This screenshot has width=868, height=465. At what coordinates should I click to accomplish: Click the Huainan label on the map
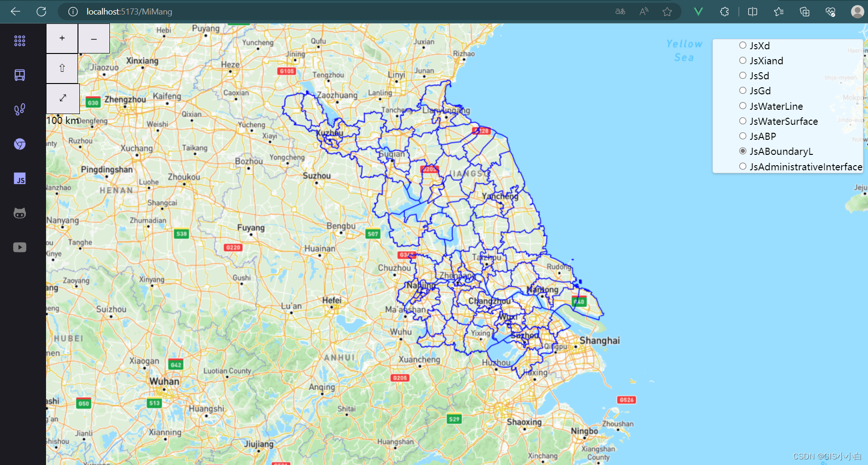pyautogui.click(x=320, y=249)
